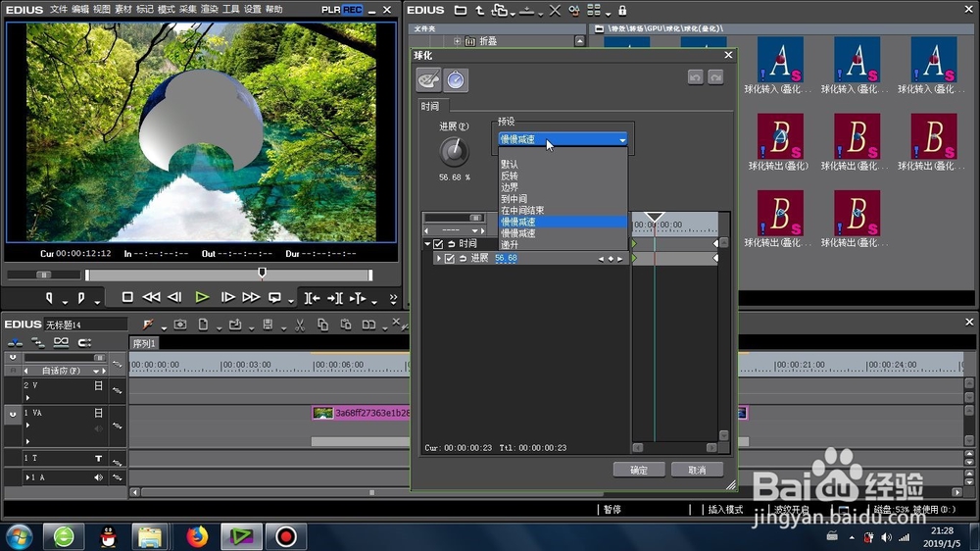Select 递升 in the preset list
The height and width of the screenshot is (551, 980).
[x=563, y=244]
